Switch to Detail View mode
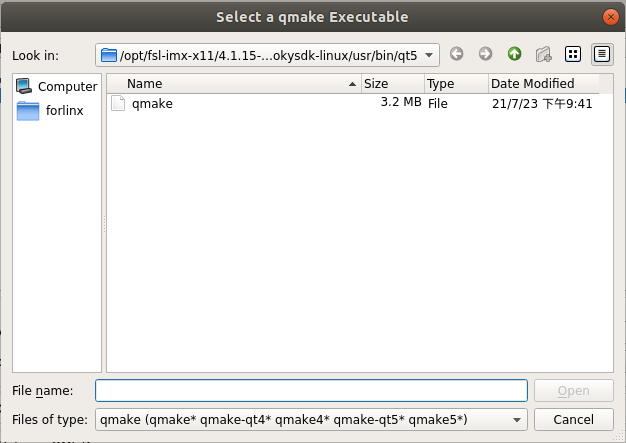The image size is (626, 443). click(x=602, y=54)
